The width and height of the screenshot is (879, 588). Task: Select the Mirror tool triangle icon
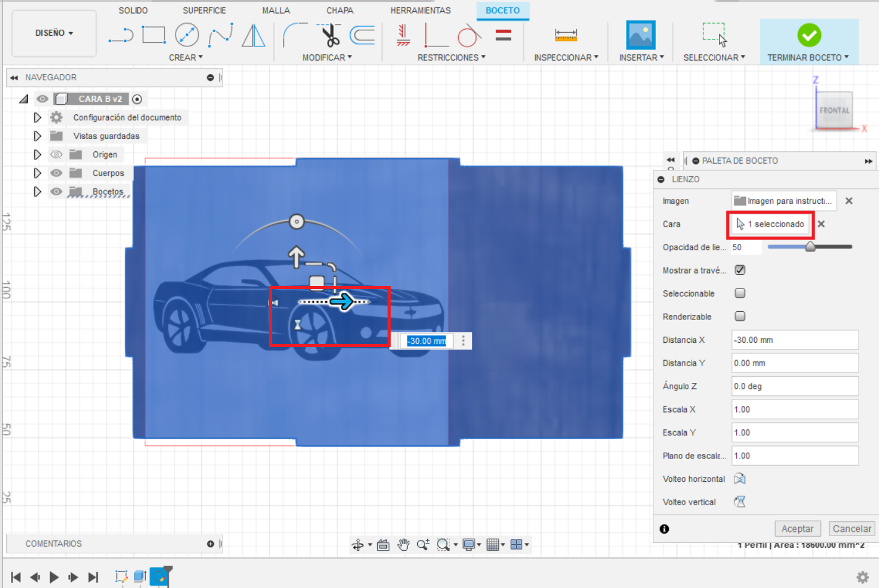pos(253,35)
